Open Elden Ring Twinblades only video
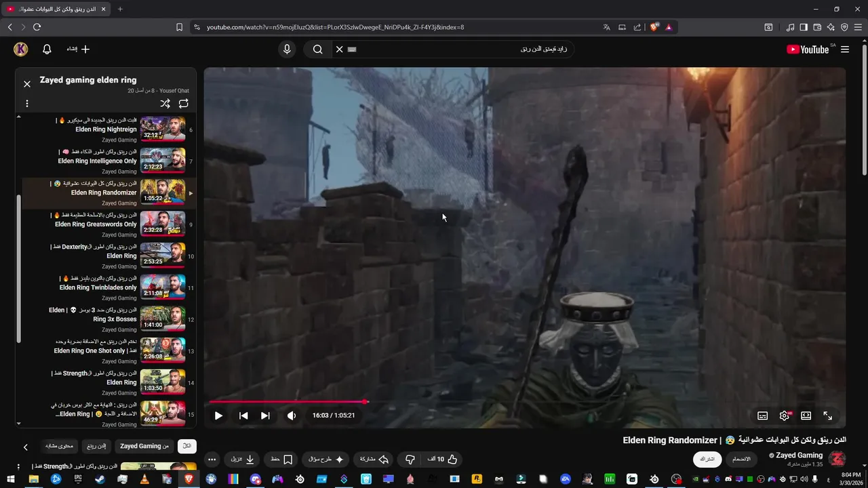 pyautogui.click(x=108, y=287)
